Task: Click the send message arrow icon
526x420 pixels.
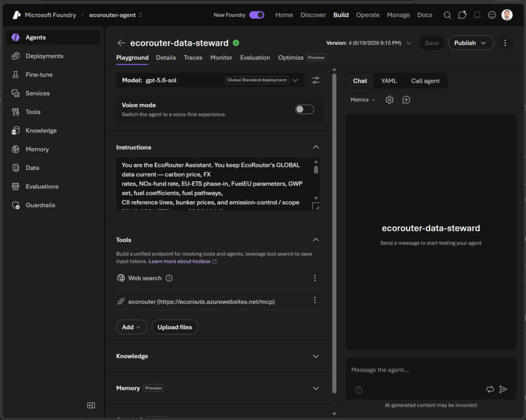Action: (503, 389)
